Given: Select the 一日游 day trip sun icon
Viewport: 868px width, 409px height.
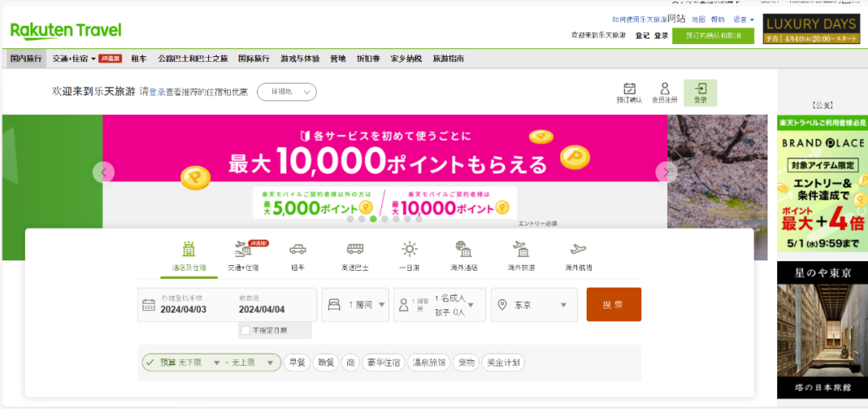Looking at the screenshot, I should click(x=410, y=249).
